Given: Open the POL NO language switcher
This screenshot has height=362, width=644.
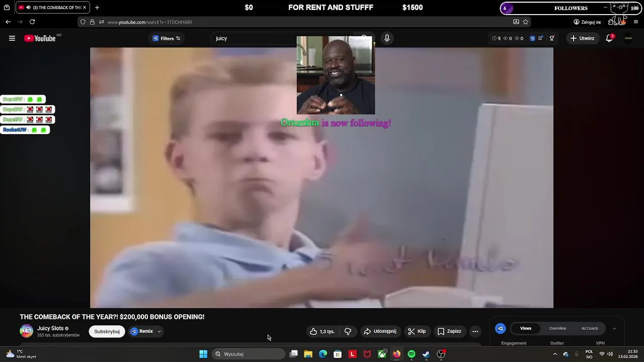Looking at the screenshot, I should [x=589, y=354].
